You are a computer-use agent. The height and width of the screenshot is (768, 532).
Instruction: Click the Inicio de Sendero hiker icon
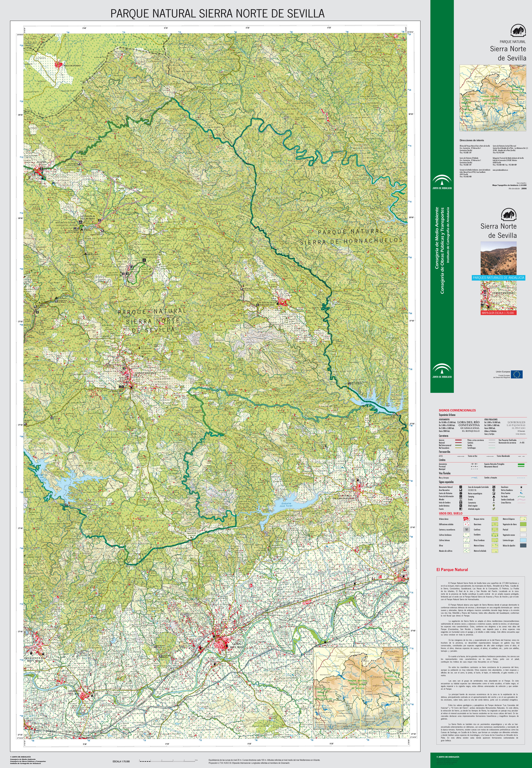coord(461,502)
